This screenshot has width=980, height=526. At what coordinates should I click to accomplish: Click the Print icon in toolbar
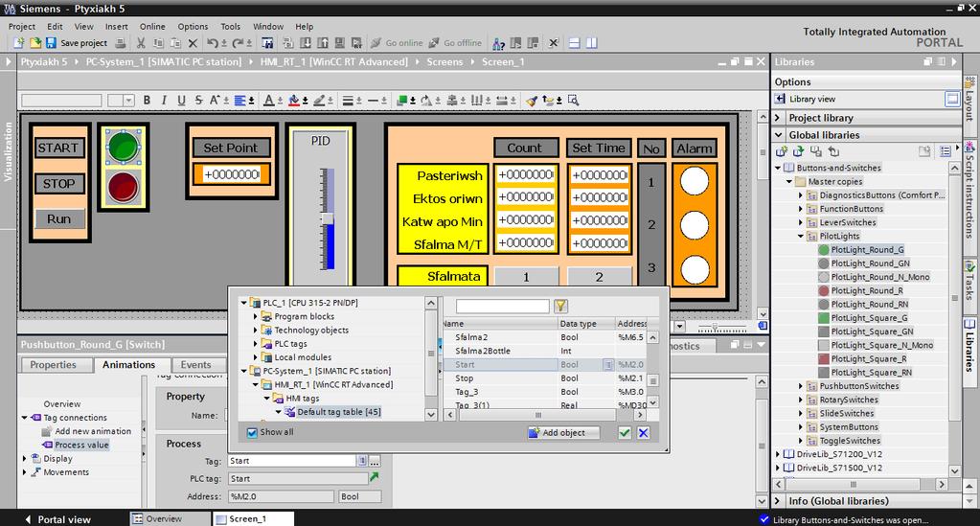pos(121,42)
